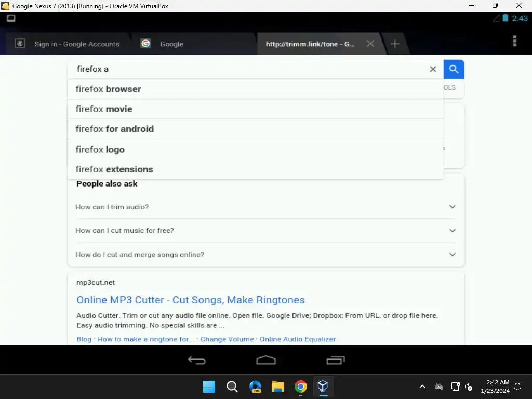Screen dimensions: 532x399
Task: Click the Android battery status icon
Action: (505, 18)
